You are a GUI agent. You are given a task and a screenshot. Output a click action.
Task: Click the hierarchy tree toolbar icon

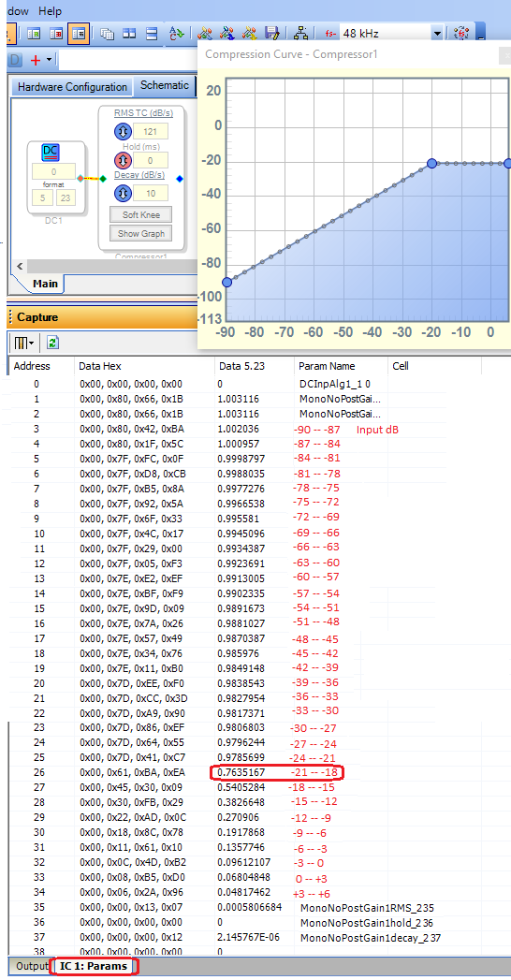point(301,34)
